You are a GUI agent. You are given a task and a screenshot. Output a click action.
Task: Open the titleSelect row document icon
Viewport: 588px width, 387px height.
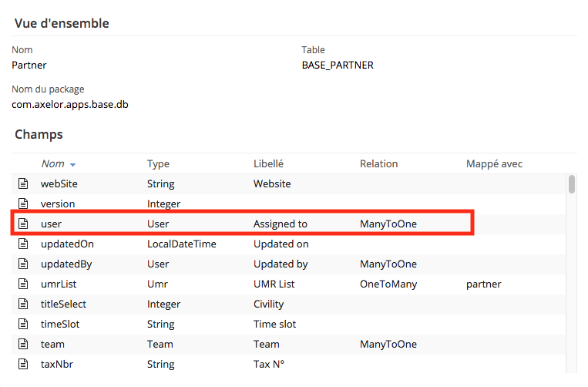23,304
